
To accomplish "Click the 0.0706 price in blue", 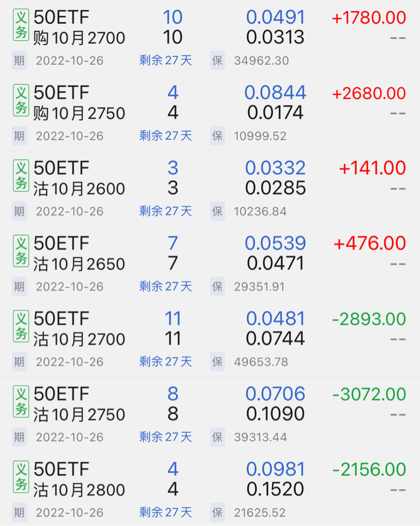I will pyautogui.click(x=275, y=394).
